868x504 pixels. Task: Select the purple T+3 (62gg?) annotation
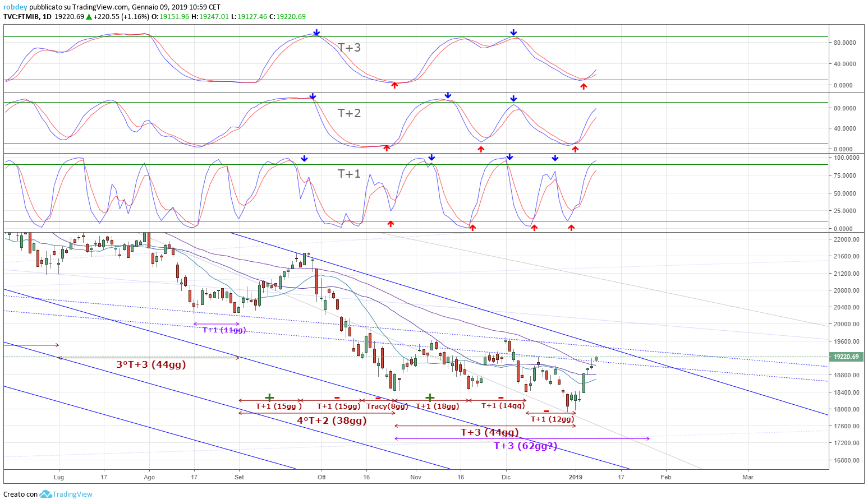pos(526,446)
